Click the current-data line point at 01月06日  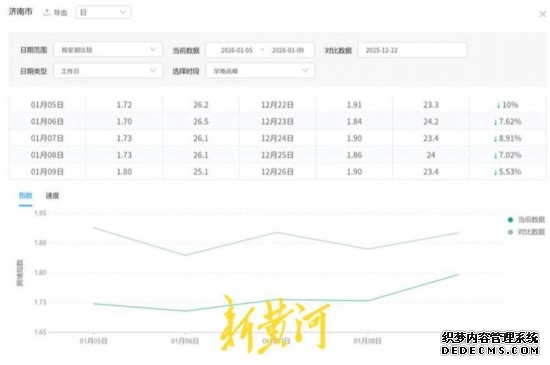[185, 311]
